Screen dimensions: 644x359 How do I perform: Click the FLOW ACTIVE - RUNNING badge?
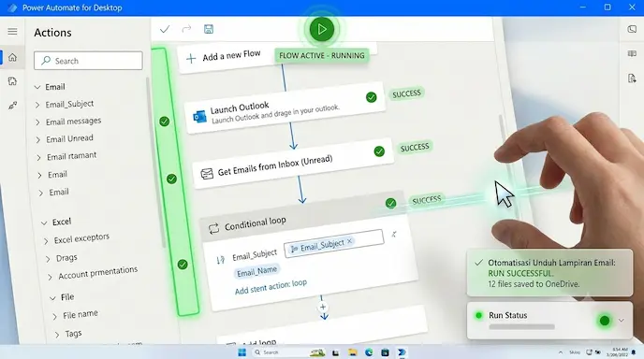(x=322, y=55)
